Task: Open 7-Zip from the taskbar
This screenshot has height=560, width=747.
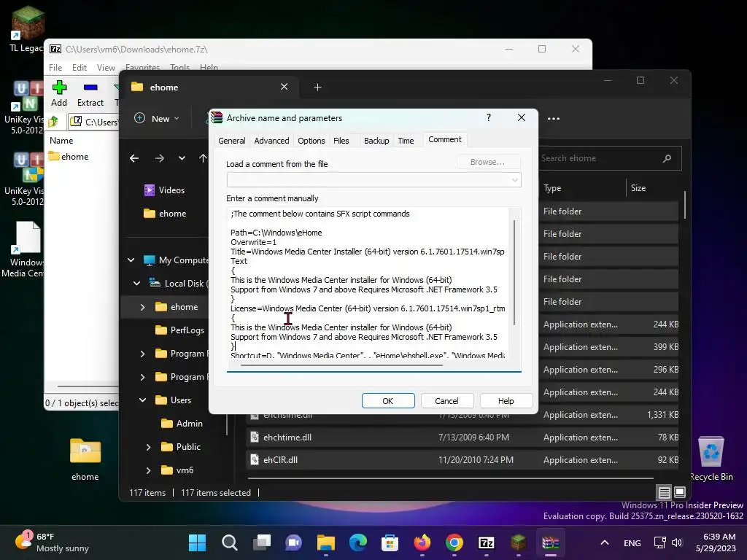Action: (x=486, y=542)
